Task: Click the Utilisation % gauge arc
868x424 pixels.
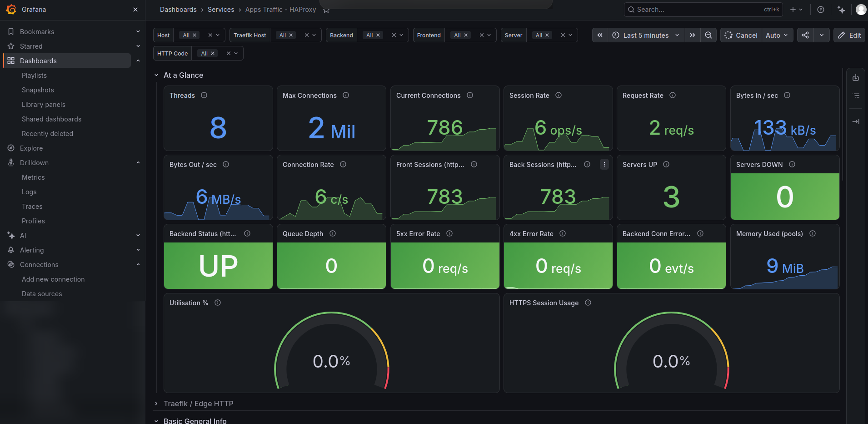Action: click(332, 350)
